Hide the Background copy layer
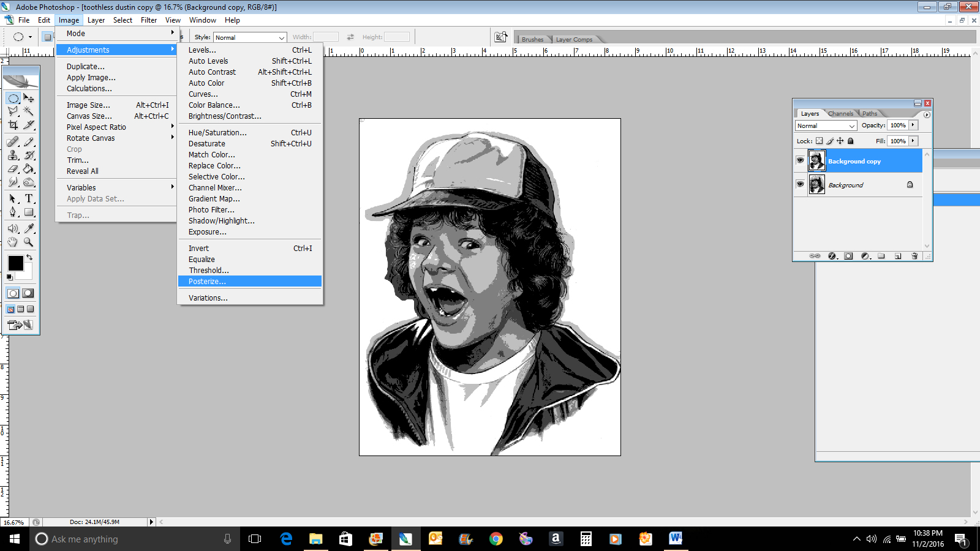Image resolution: width=980 pixels, height=551 pixels. pyautogui.click(x=800, y=160)
